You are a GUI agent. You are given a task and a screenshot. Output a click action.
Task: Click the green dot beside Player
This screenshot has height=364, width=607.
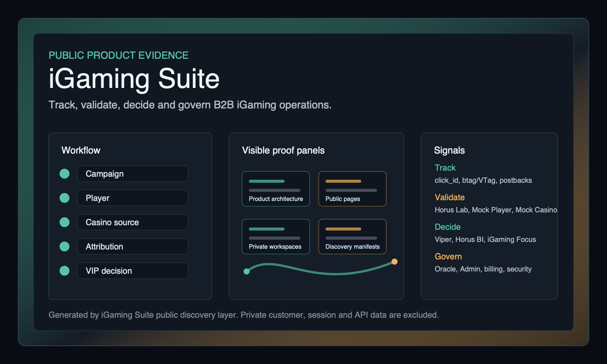tap(64, 198)
